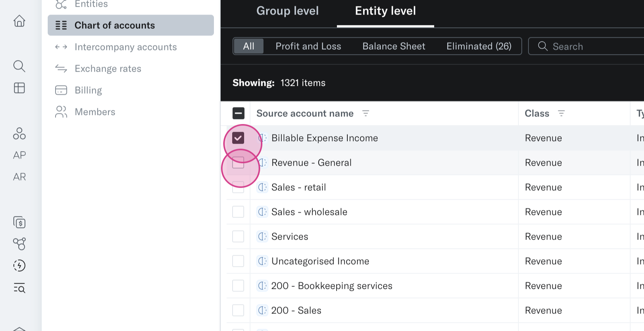Click the three-circles icon in the left rail
644x331 pixels.
(19, 134)
